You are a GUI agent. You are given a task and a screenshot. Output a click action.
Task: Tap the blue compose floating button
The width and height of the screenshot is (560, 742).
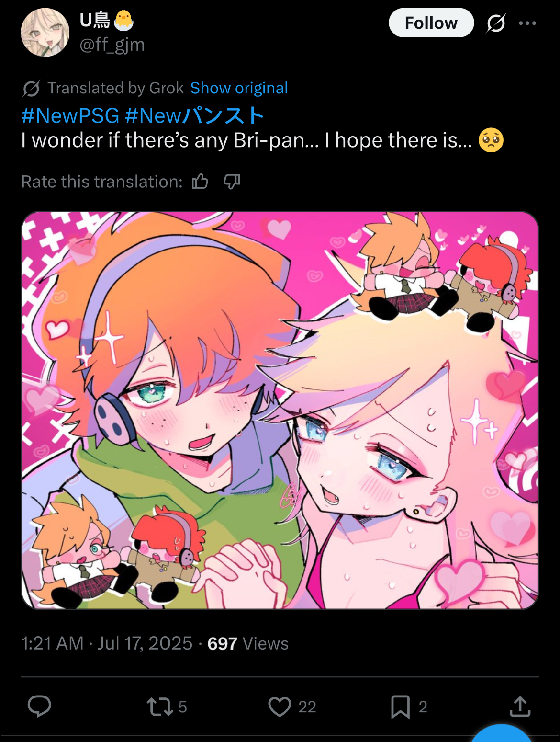coord(502,733)
